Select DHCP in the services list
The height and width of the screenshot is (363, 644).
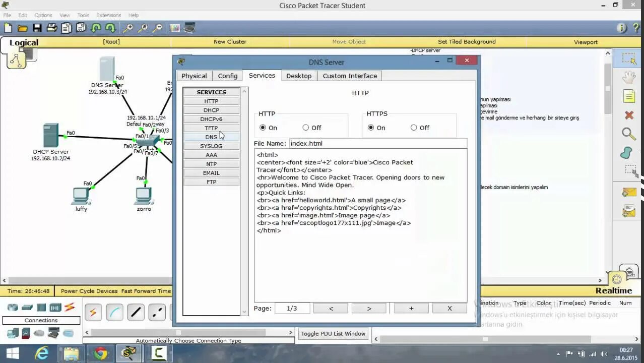(x=211, y=110)
